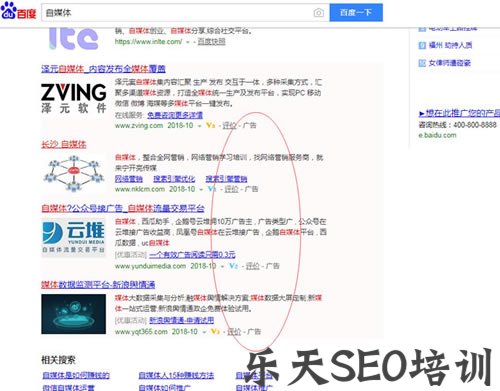Expand dropdown arrow beside www.yunduimedia.com
Image resolution: width=500 pixels, height=391 pixels.
click(222, 267)
